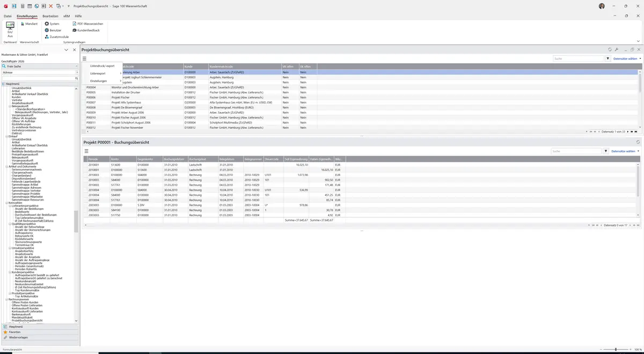The height and width of the screenshot is (354, 644).
Task: Open Datensätze wählen dropdown in Buchungsübersicht panel
Action: (x=626, y=151)
